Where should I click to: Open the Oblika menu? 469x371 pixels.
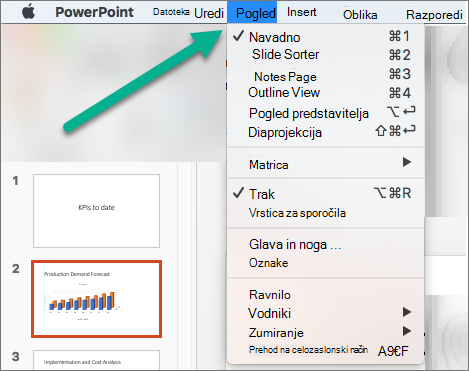click(360, 15)
